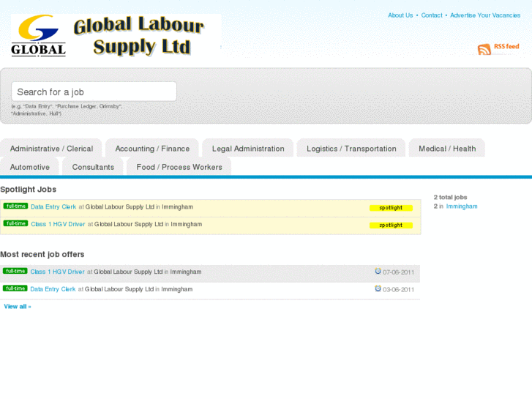Click clock icon beside 03-06-2011
This screenshot has height=399, width=532.
[x=378, y=288]
